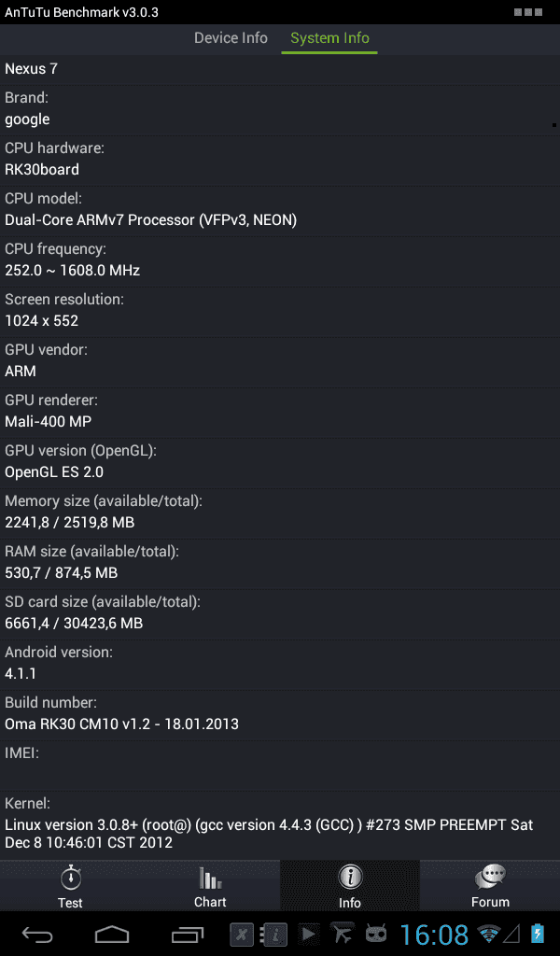Select the Build number row
The height and width of the screenshot is (956, 560).
tap(280, 714)
